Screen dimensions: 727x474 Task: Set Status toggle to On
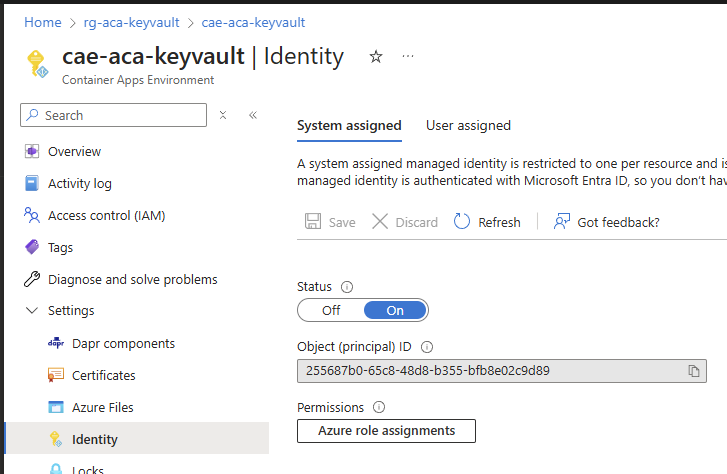(395, 310)
